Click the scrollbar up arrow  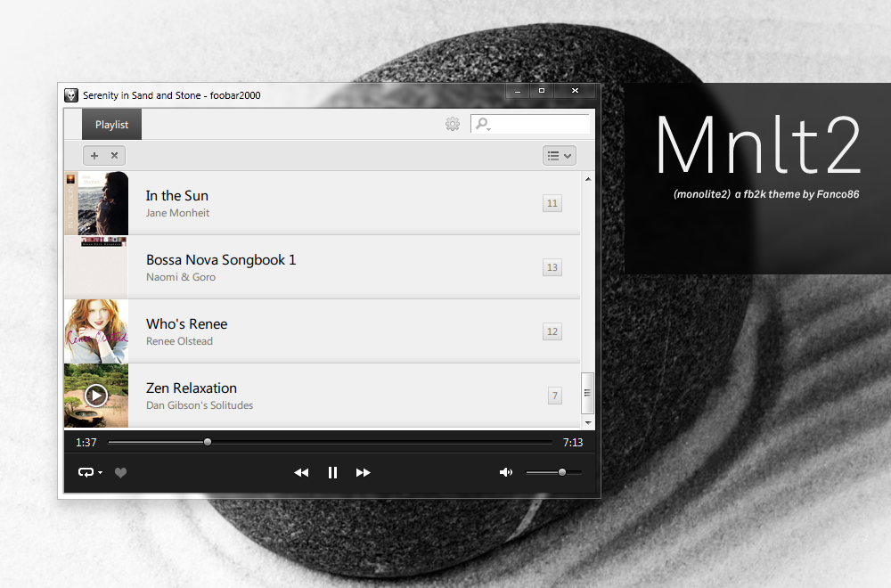(x=588, y=179)
